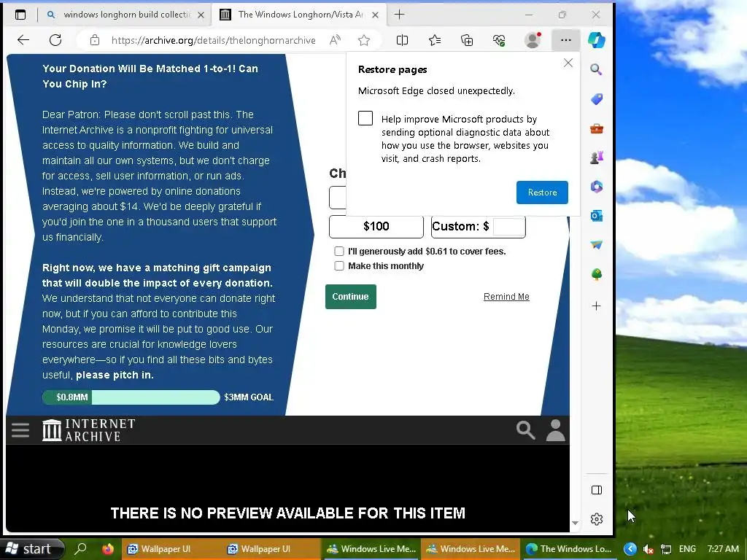Open split screen icon in toolbar
This screenshot has height=560, width=747.
[402, 41]
